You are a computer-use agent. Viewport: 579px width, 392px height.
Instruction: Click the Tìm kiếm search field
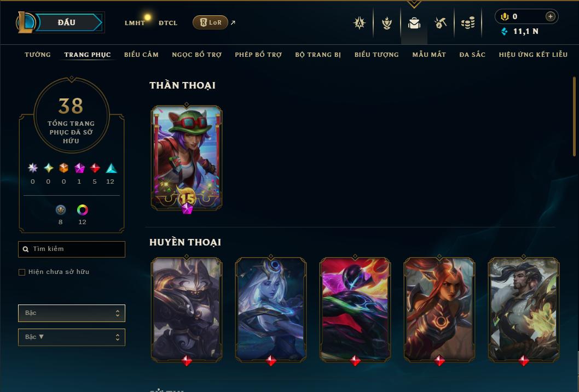(72, 249)
